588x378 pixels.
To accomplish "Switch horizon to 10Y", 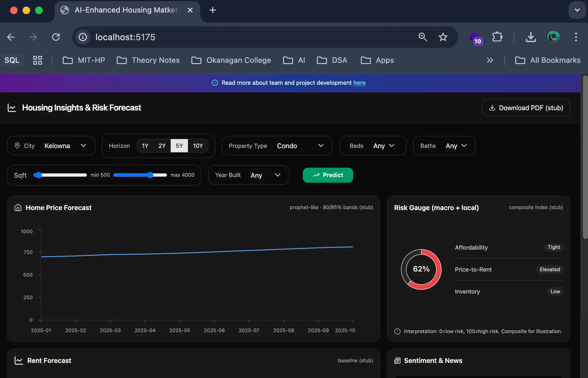I will [198, 146].
